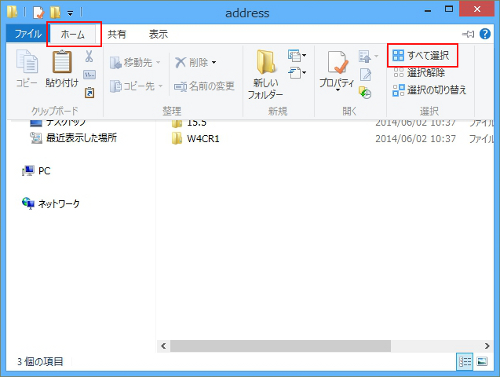Image resolution: width=500 pixels, height=377 pixels.
Task: Click the 3 個の項目 status text
Action: coord(40,361)
